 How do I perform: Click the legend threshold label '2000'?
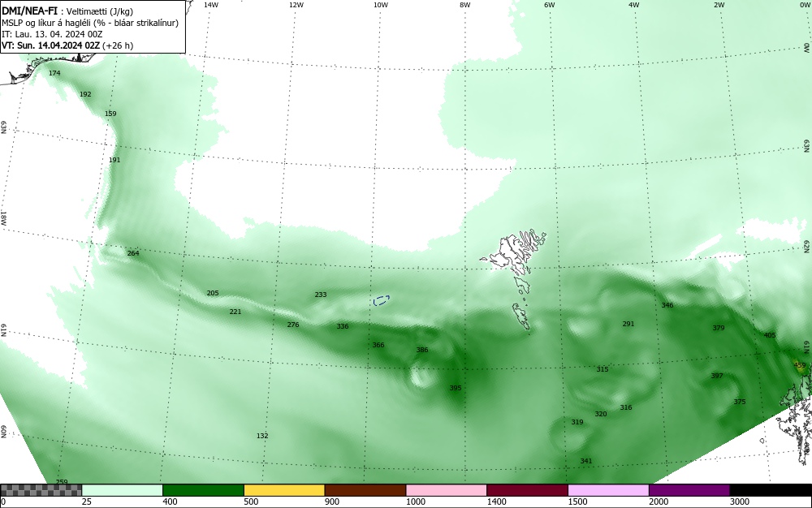click(659, 502)
